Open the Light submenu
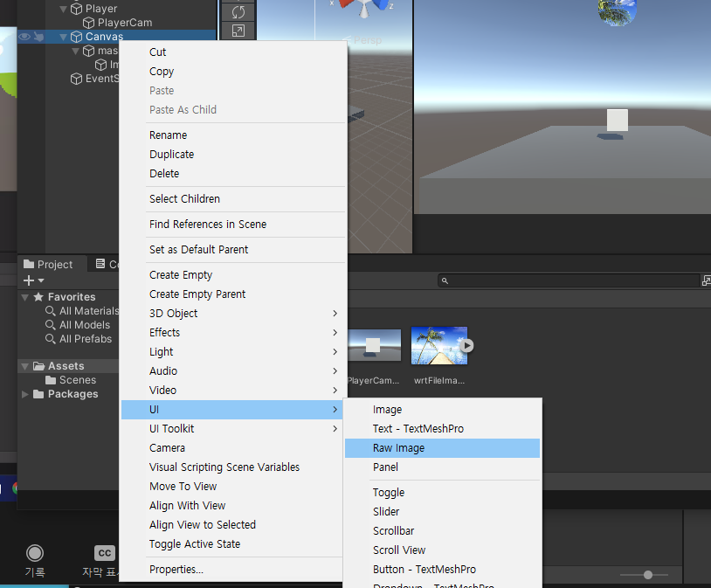This screenshot has height=588, width=711. click(x=232, y=351)
